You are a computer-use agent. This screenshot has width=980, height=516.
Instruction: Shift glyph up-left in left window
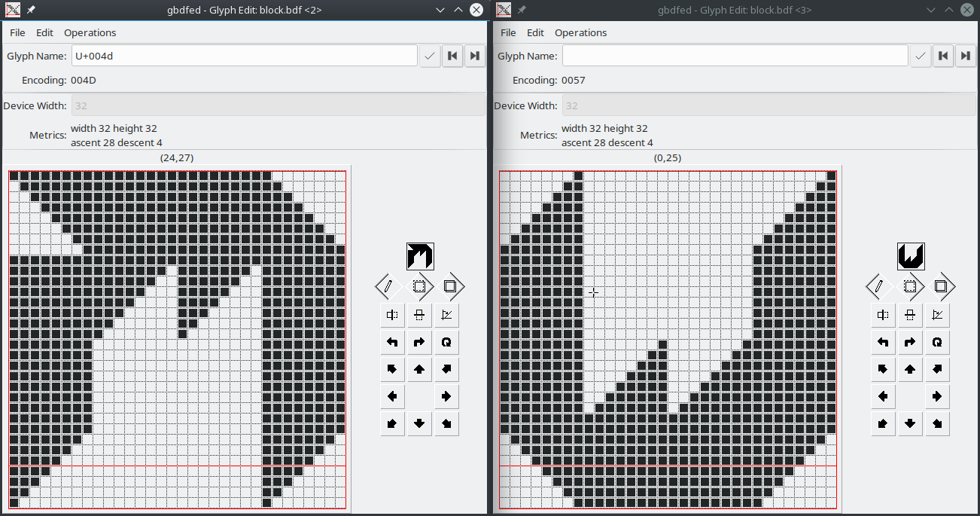(392, 369)
